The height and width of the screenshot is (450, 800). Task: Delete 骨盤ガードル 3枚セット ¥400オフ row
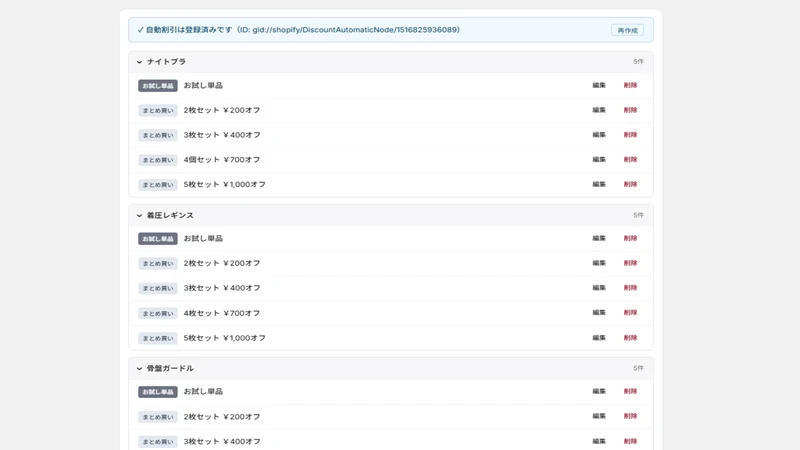click(630, 441)
